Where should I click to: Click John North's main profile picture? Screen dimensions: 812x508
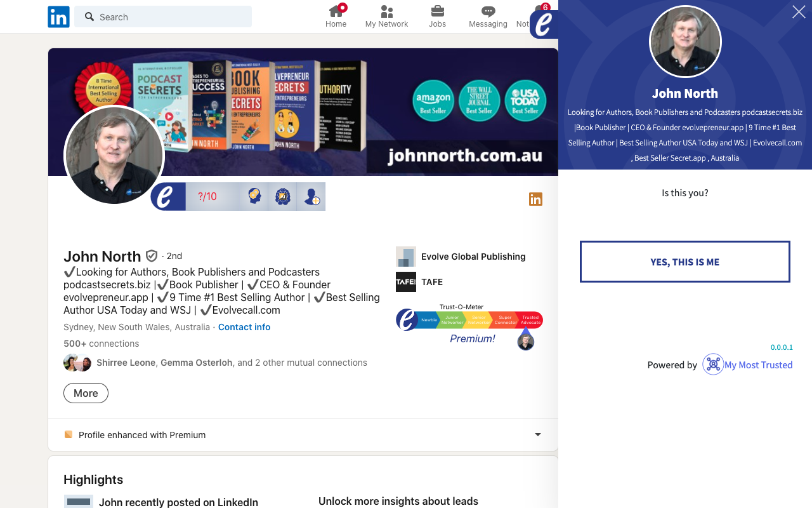pyautogui.click(x=114, y=156)
